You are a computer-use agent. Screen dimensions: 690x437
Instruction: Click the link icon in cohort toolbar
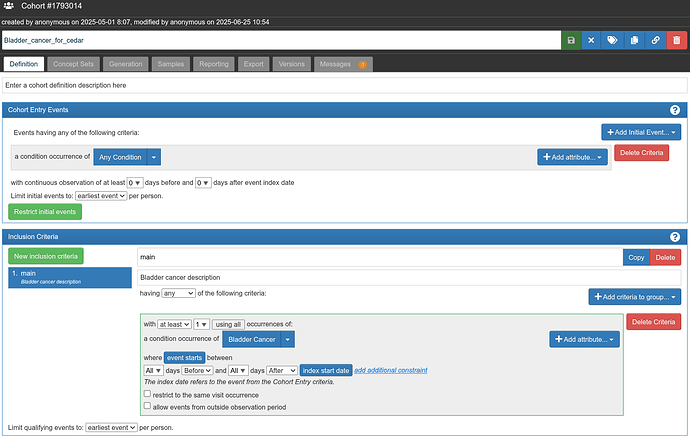pos(655,40)
